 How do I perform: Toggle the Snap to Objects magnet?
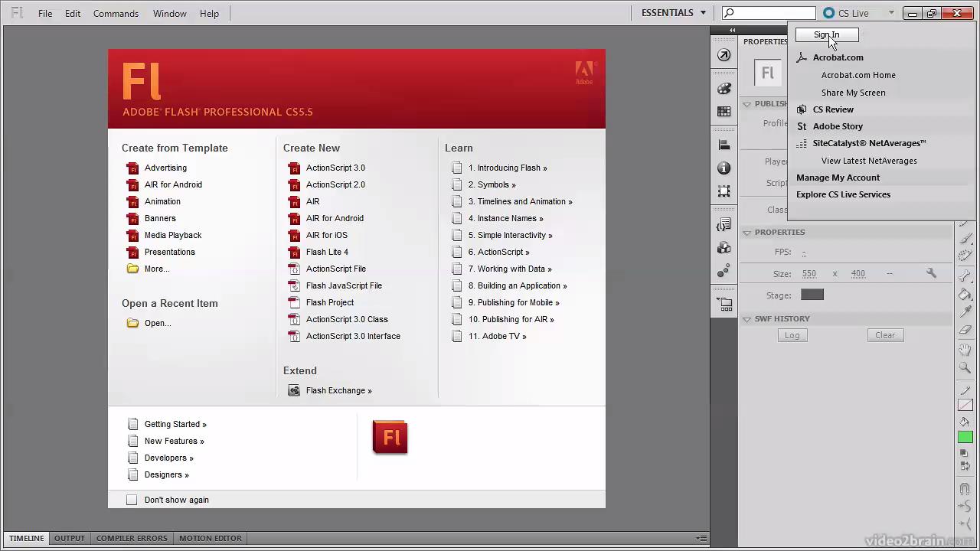[x=965, y=488]
